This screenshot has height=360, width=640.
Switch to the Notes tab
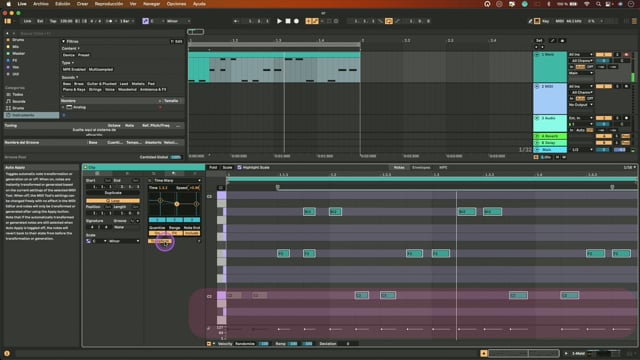(399, 167)
